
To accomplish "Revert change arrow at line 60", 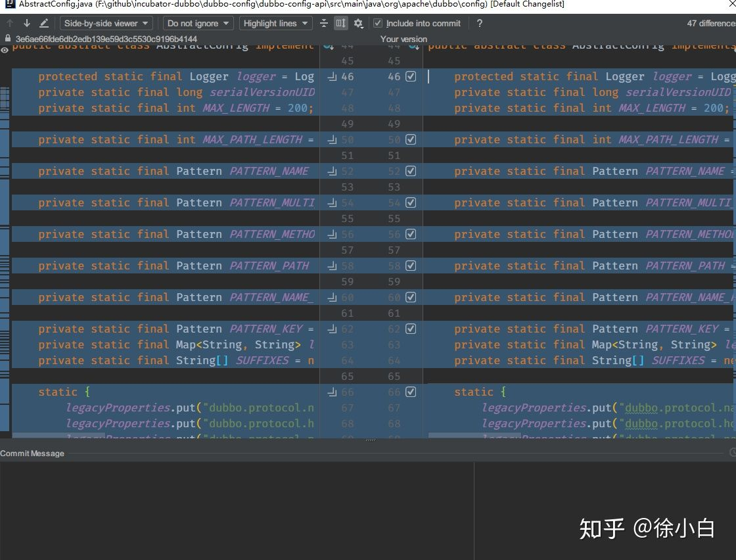I will coord(333,297).
